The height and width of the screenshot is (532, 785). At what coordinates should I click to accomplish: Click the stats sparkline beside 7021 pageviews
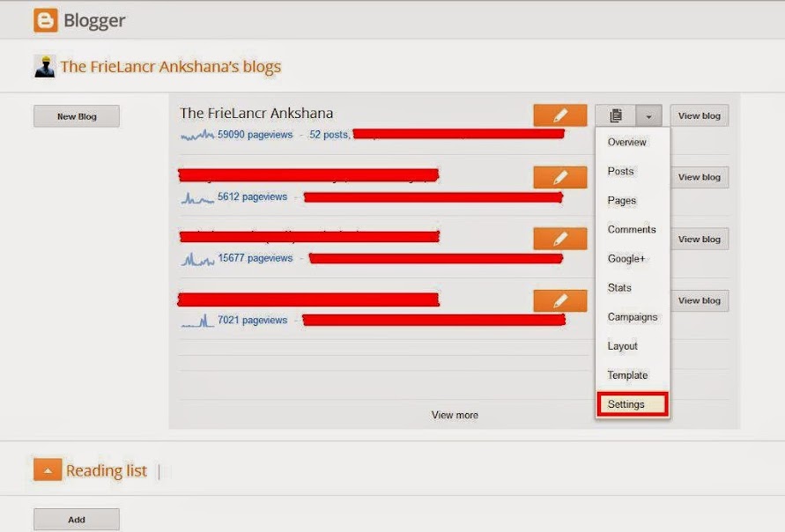[197, 321]
